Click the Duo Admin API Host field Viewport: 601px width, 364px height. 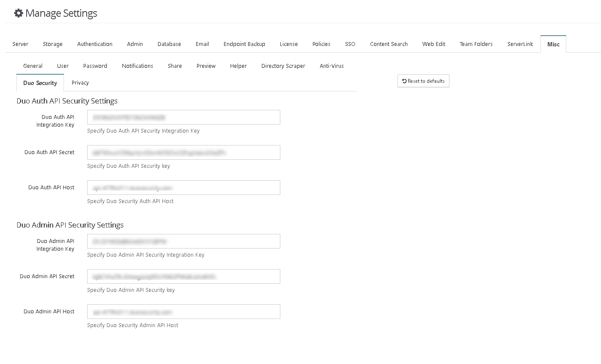point(184,312)
